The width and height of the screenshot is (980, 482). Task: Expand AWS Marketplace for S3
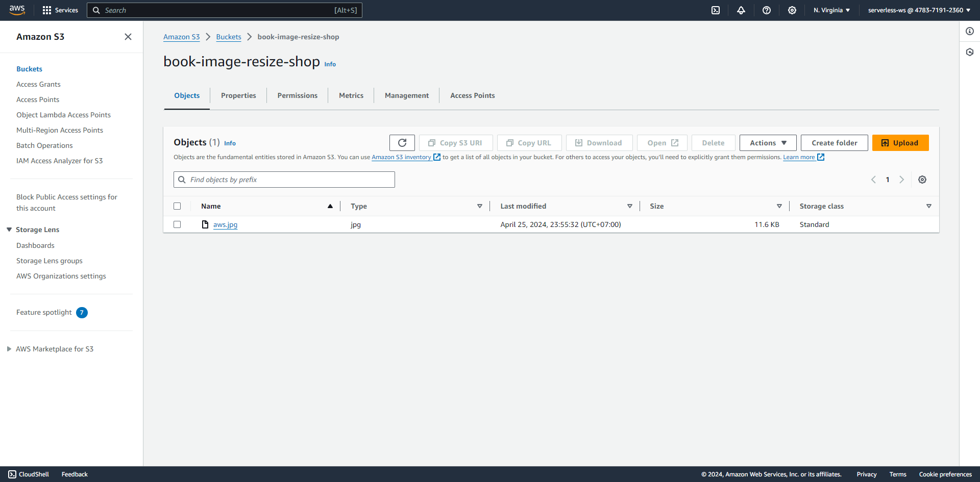pyautogui.click(x=9, y=349)
